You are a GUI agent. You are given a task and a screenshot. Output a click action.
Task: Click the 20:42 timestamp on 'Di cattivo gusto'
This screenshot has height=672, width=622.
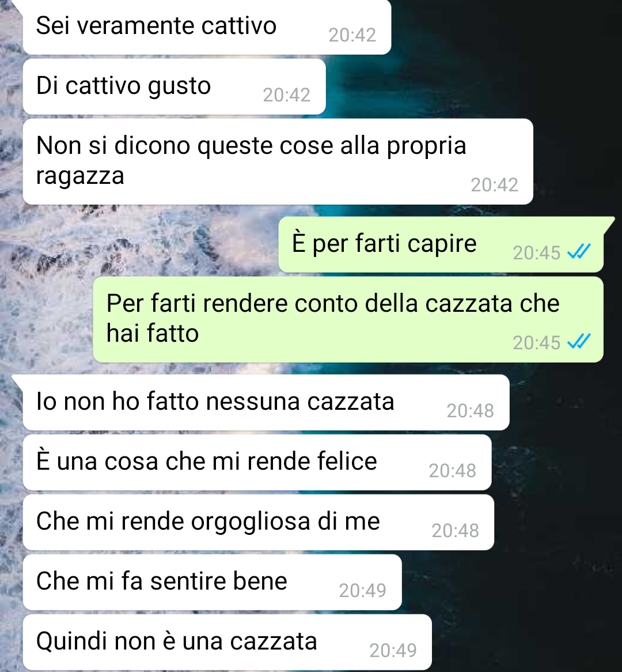(287, 95)
